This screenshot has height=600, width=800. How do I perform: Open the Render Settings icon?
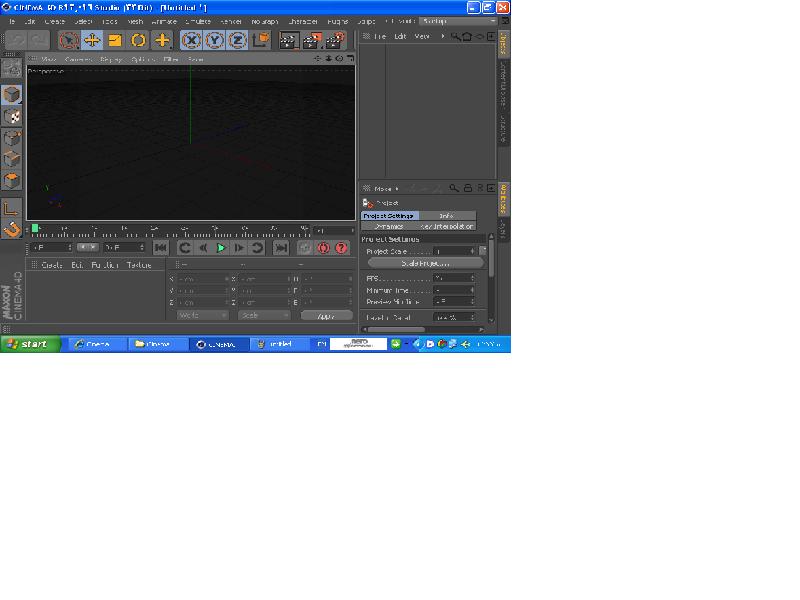(x=335, y=40)
